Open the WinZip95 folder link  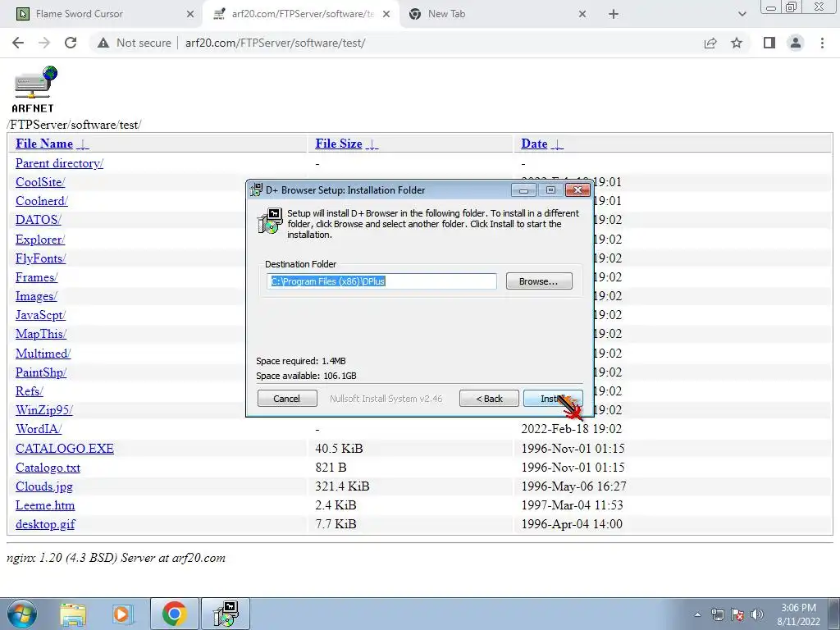coord(44,410)
